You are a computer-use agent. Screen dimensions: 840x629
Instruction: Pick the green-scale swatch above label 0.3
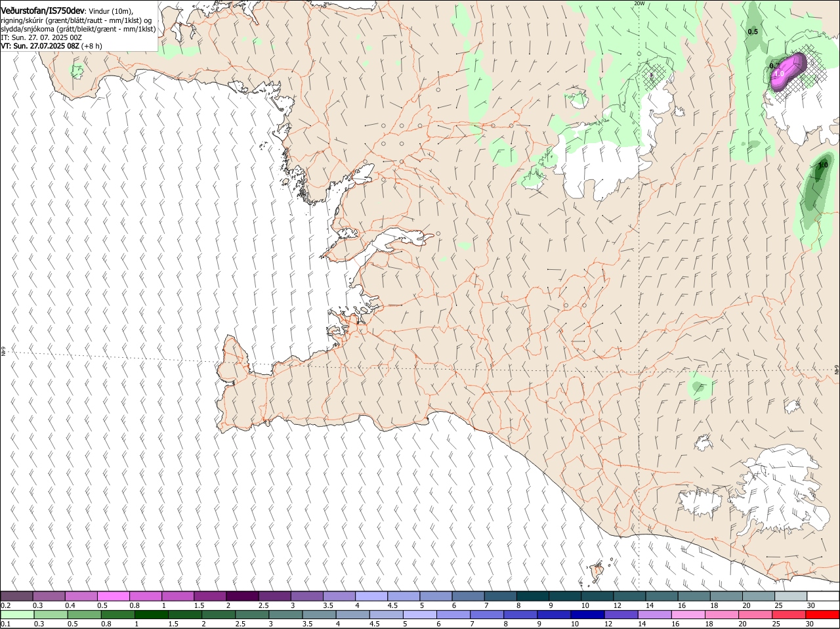(51, 615)
